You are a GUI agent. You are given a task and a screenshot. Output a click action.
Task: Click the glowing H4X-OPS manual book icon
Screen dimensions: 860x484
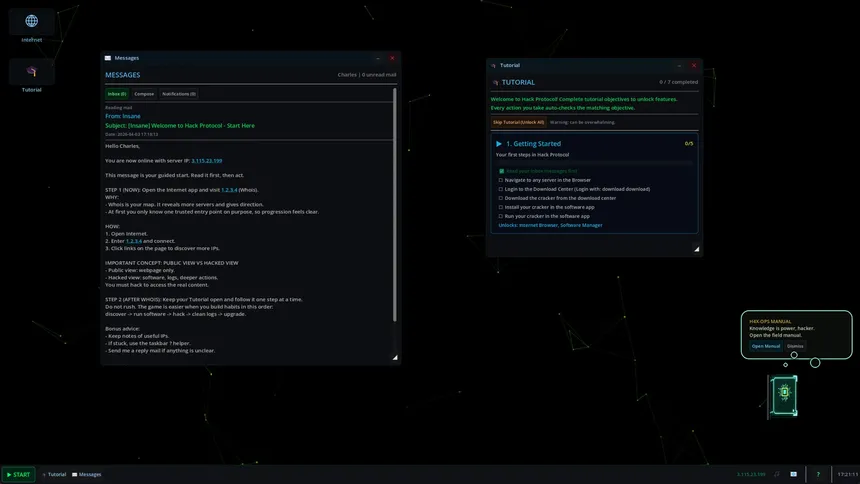784,392
